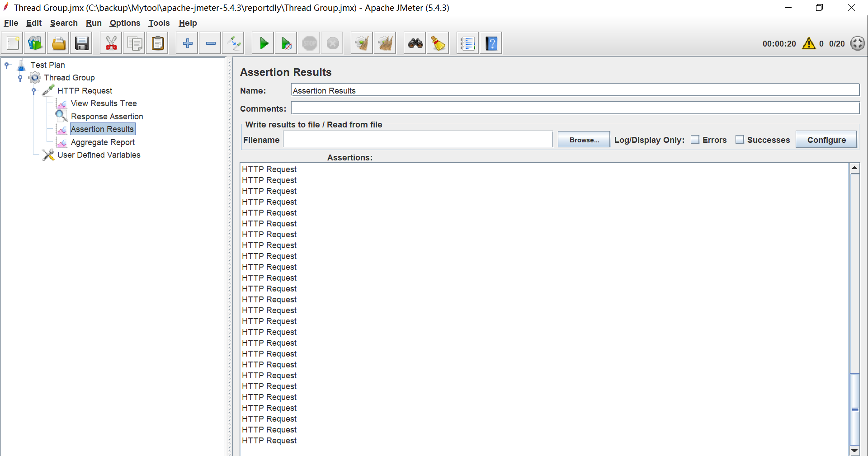Open the Help menu
This screenshot has width=868, height=456.
point(188,23)
